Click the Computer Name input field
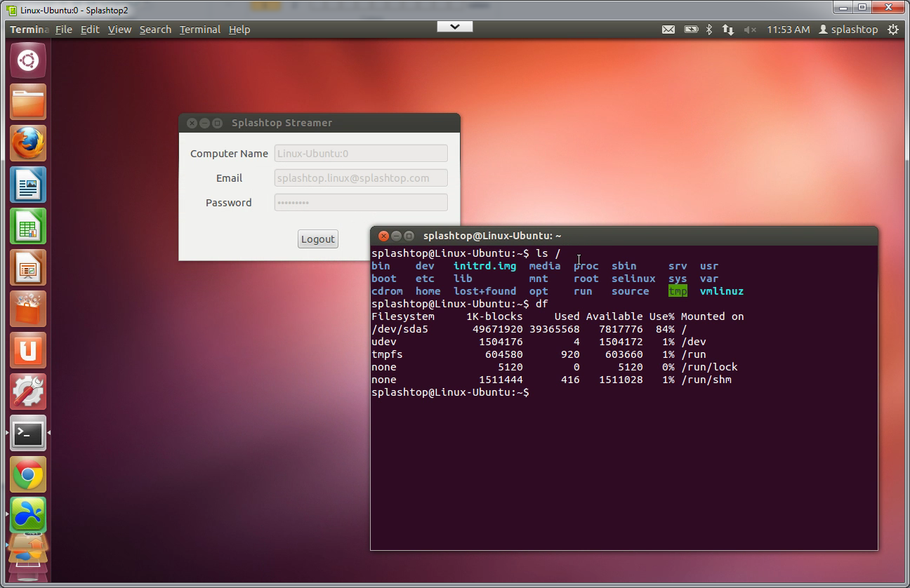 (361, 154)
